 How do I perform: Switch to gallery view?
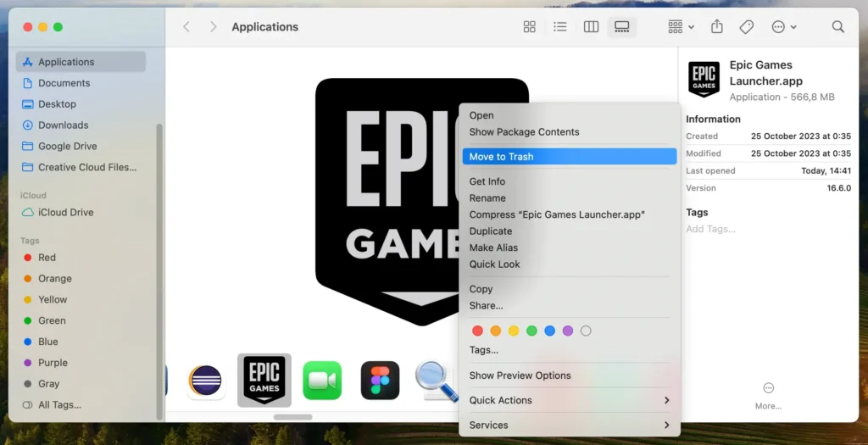tap(622, 26)
